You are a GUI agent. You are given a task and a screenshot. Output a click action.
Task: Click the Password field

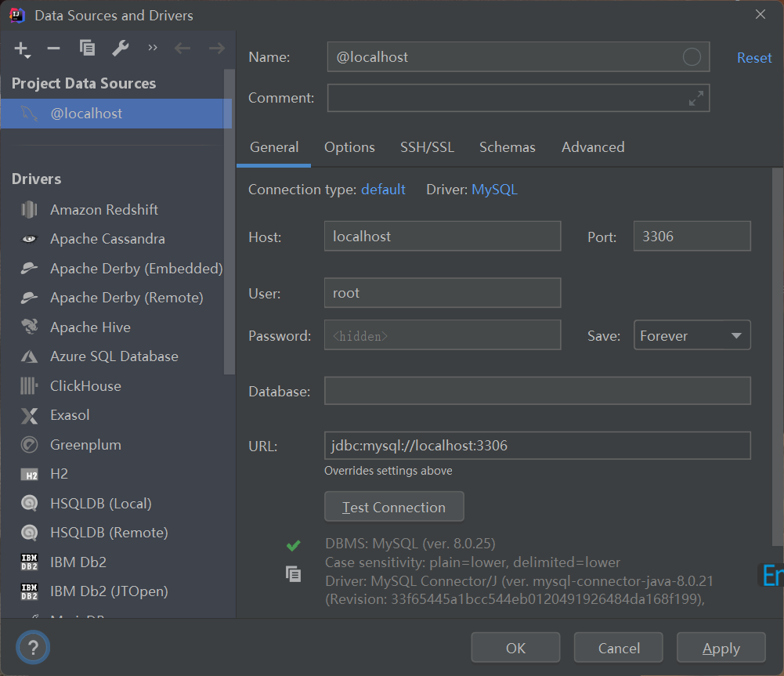443,335
